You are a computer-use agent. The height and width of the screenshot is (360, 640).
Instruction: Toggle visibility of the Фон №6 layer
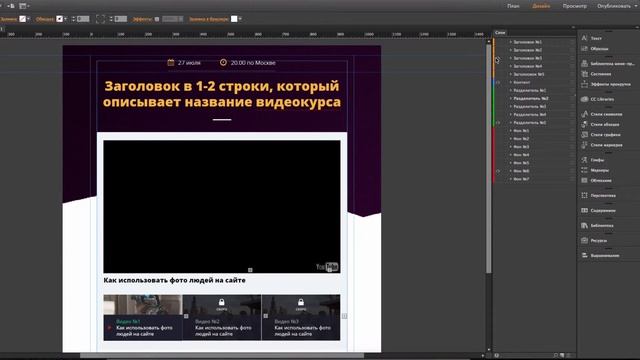tap(498, 171)
